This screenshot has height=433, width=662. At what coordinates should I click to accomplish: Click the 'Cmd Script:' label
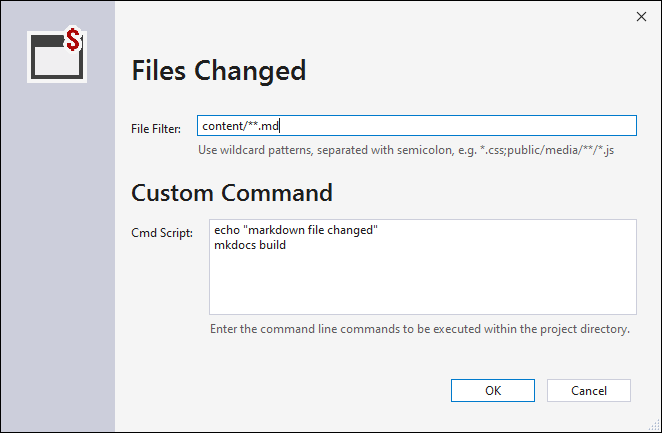[x=162, y=233]
